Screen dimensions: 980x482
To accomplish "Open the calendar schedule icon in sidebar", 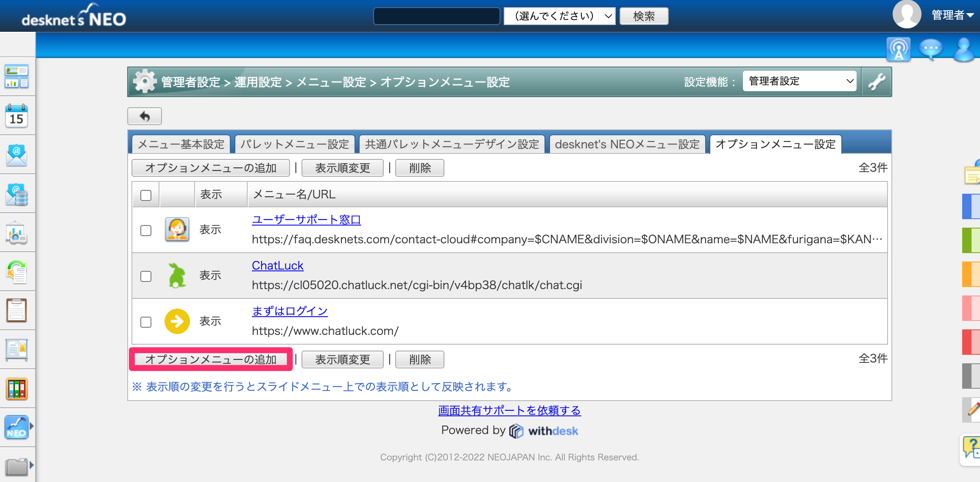I will pos(17,116).
